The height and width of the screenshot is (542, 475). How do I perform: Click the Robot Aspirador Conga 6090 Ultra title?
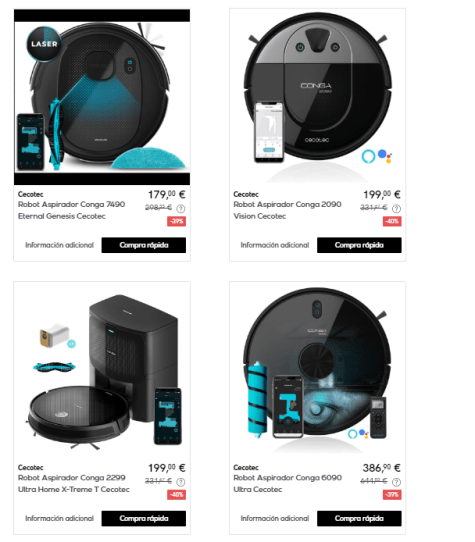[x=288, y=484]
